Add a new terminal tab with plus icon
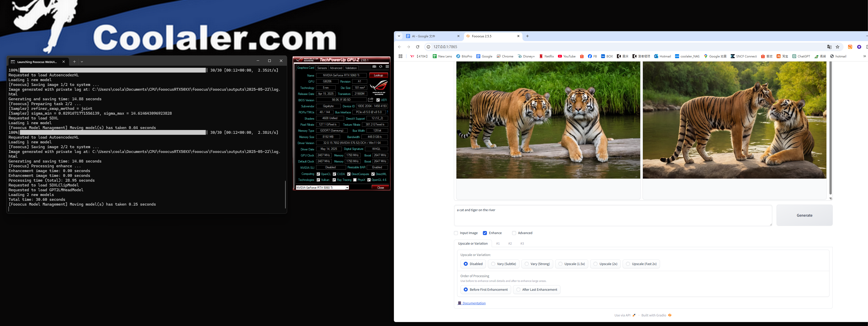The image size is (868, 326). pyautogui.click(x=75, y=61)
